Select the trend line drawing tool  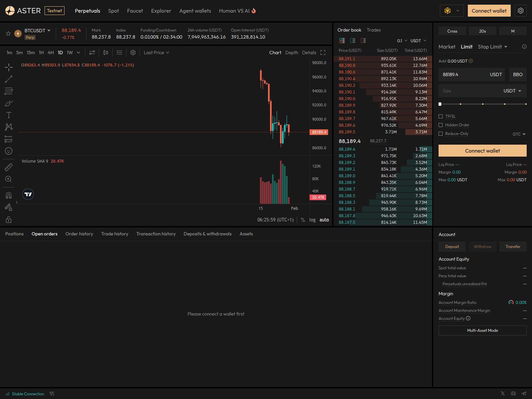(9, 79)
